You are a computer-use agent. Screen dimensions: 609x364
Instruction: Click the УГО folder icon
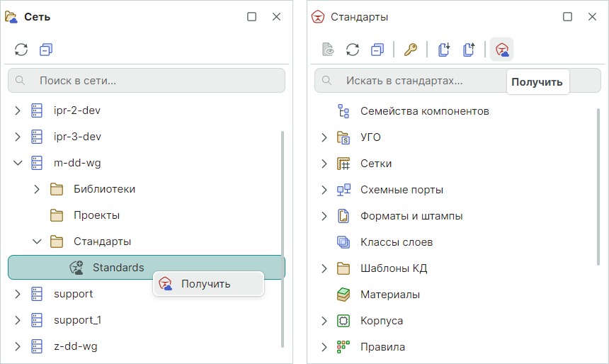pos(343,137)
